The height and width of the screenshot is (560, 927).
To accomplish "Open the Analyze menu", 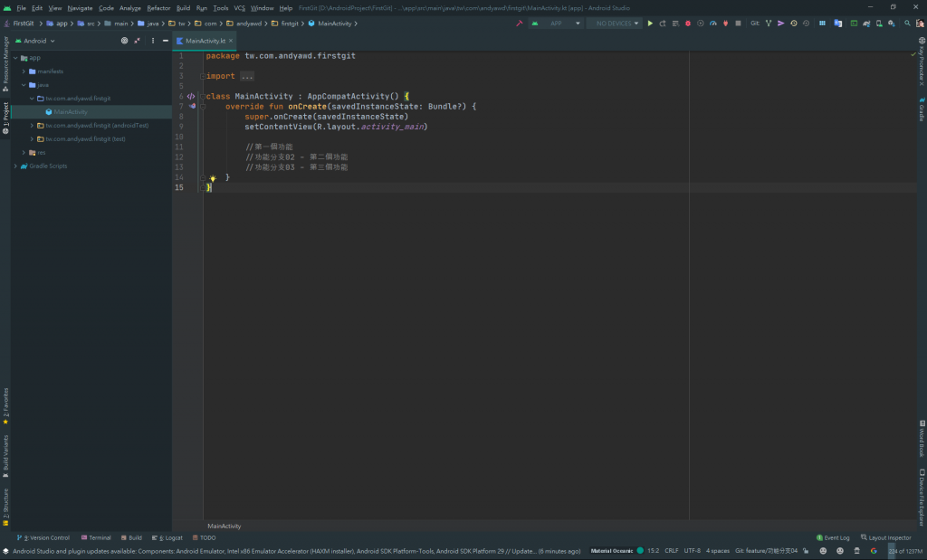I will coord(130,7).
